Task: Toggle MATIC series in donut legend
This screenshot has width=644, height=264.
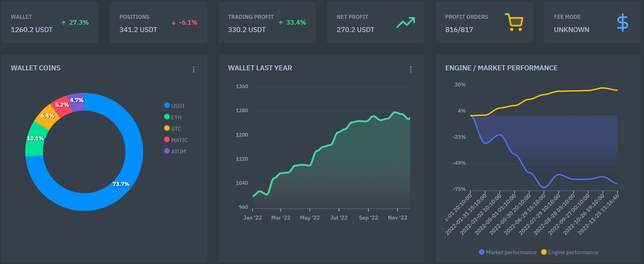Action: tap(176, 140)
